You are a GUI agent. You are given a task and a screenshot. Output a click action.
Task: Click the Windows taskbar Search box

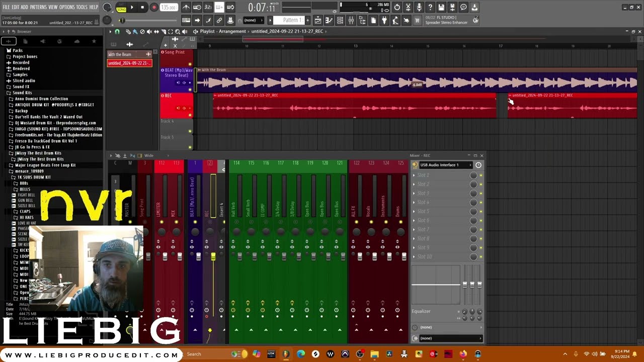[205, 354]
